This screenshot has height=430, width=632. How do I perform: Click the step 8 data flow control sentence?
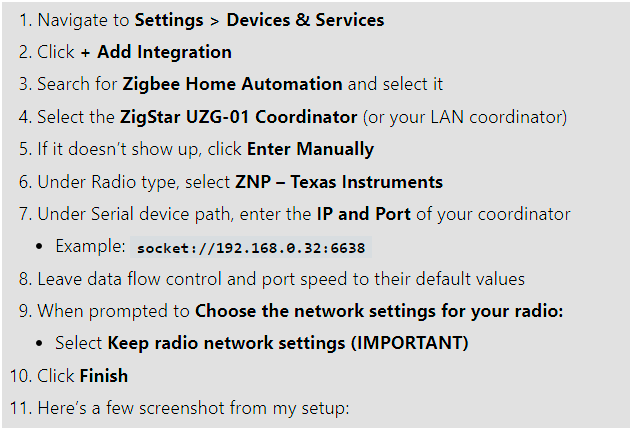tap(281, 279)
